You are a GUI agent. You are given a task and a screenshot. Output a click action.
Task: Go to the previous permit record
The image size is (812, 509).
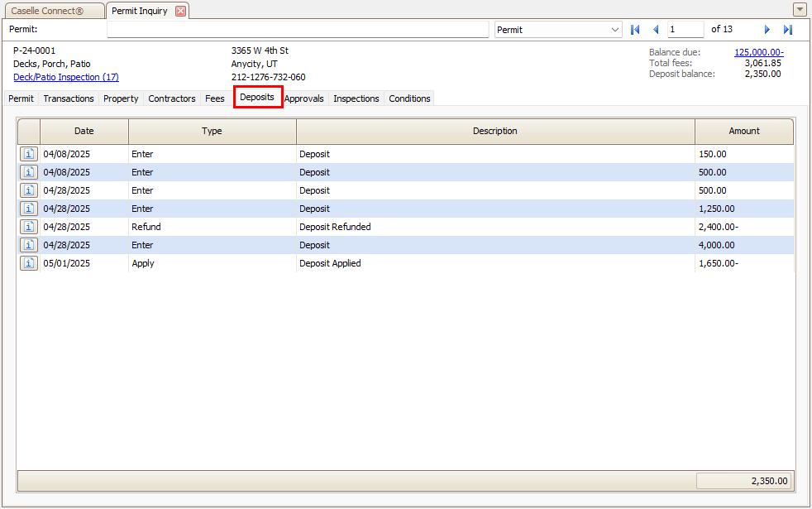tap(656, 30)
